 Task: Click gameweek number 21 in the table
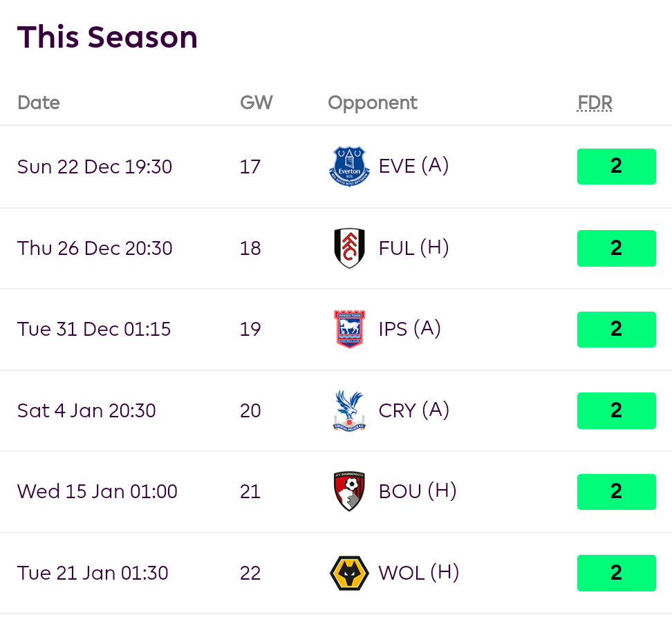tap(250, 491)
